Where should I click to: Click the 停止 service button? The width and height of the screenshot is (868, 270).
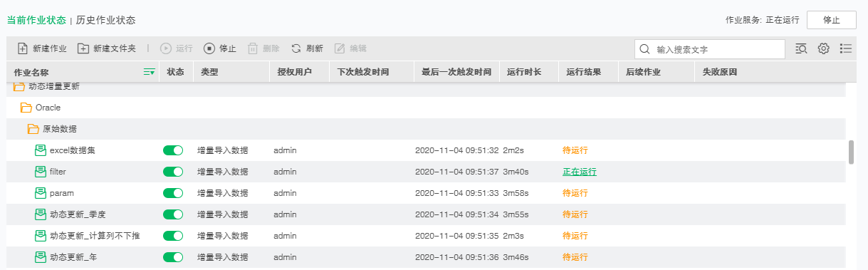[832, 20]
